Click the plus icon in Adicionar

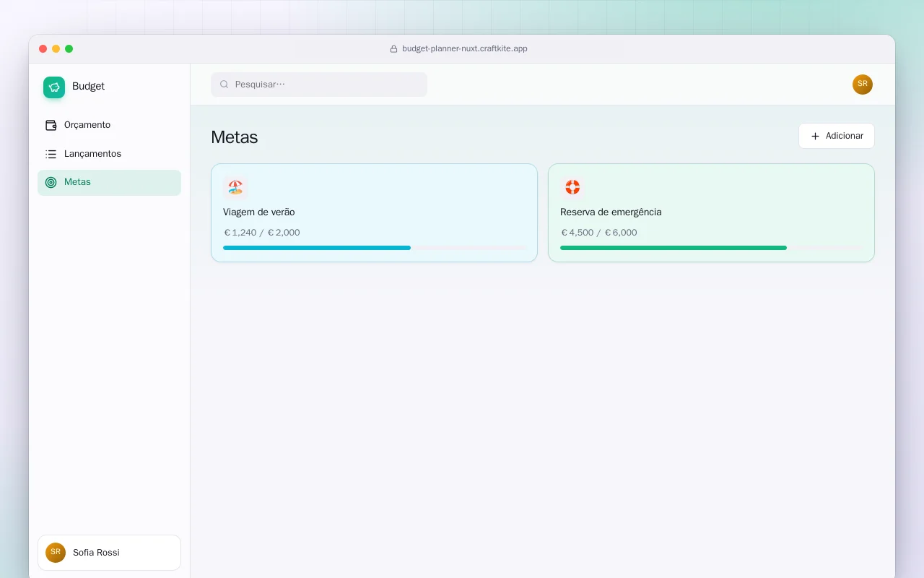click(x=815, y=136)
